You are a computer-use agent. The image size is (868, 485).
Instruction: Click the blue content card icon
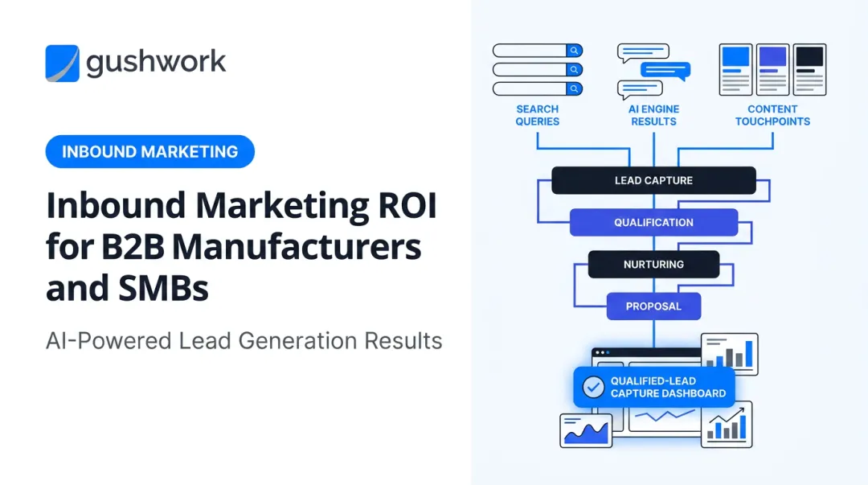tap(735, 70)
